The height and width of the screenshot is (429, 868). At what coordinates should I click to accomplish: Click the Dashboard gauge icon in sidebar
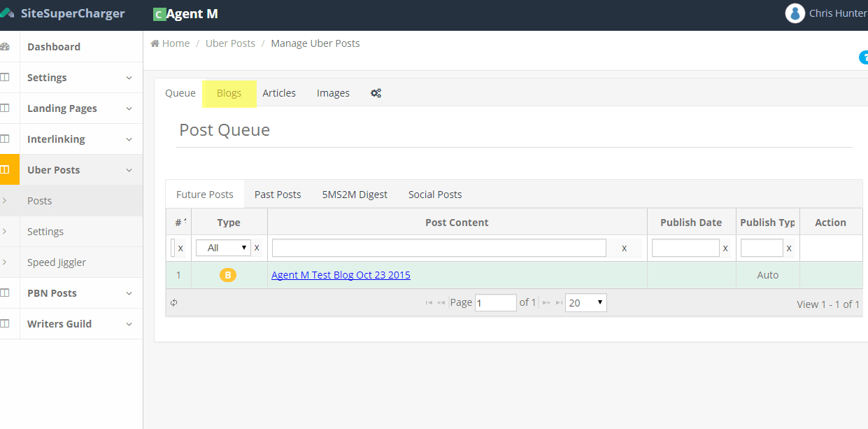[6, 47]
